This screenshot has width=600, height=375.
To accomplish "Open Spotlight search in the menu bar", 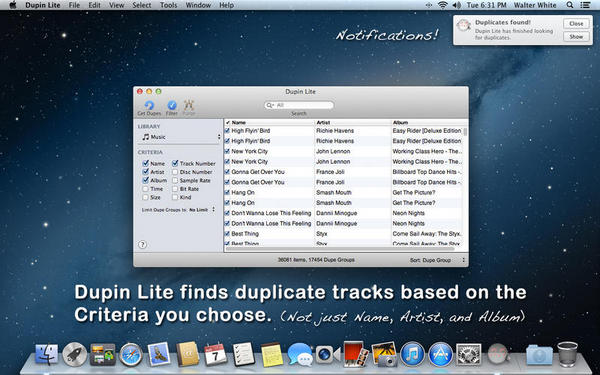I will (x=570, y=5).
